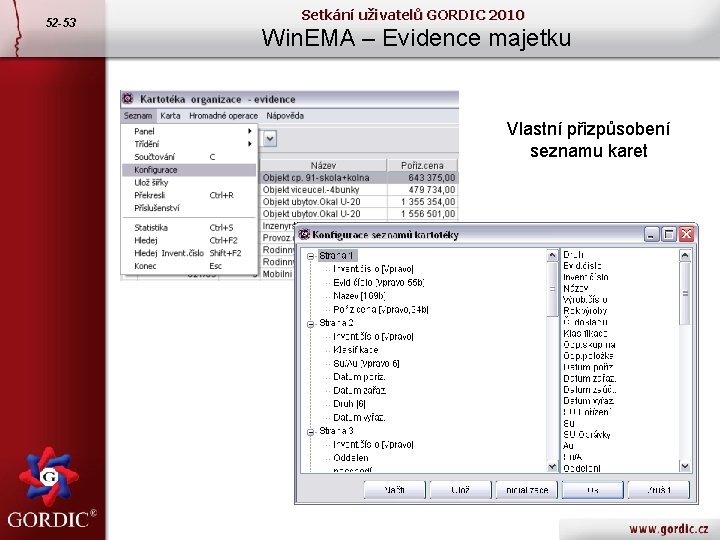The image size is (720, 540).
Task: Open the Nápověda menu
Action: (x=285, y=116)
